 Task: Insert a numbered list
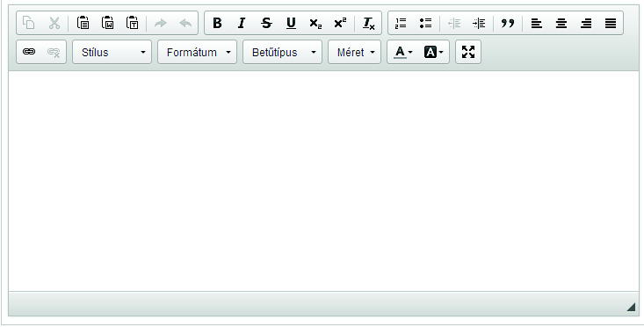[401, 23]
